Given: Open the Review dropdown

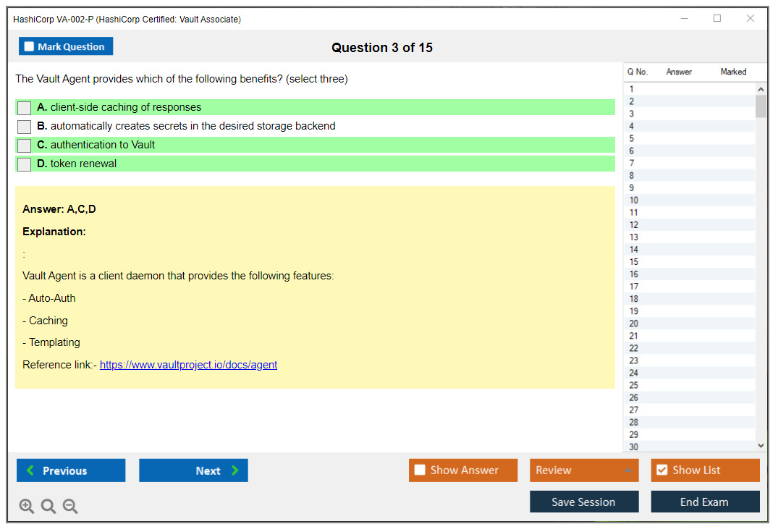Looking at the screenshot, I should pyautogui.click(x=584, y=470).
